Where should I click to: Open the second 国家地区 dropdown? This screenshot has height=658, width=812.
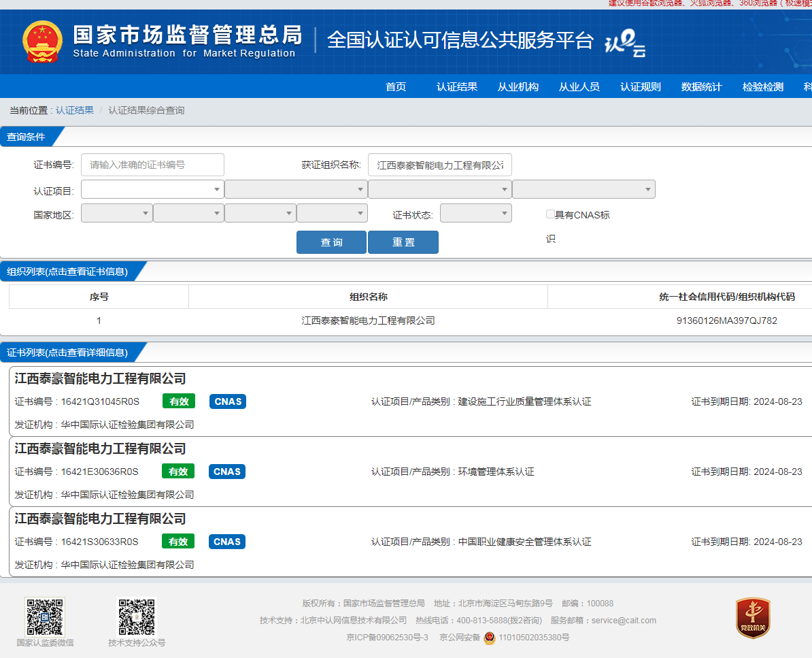click(x=188, y=213)
